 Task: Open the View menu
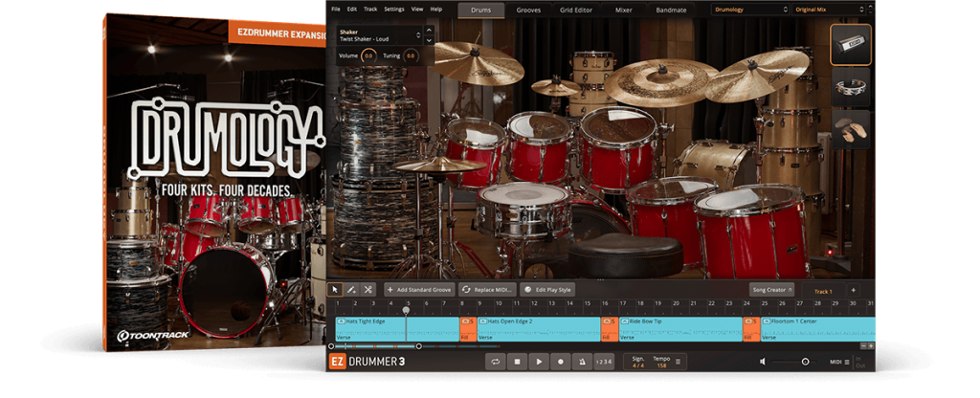[417, 10]
